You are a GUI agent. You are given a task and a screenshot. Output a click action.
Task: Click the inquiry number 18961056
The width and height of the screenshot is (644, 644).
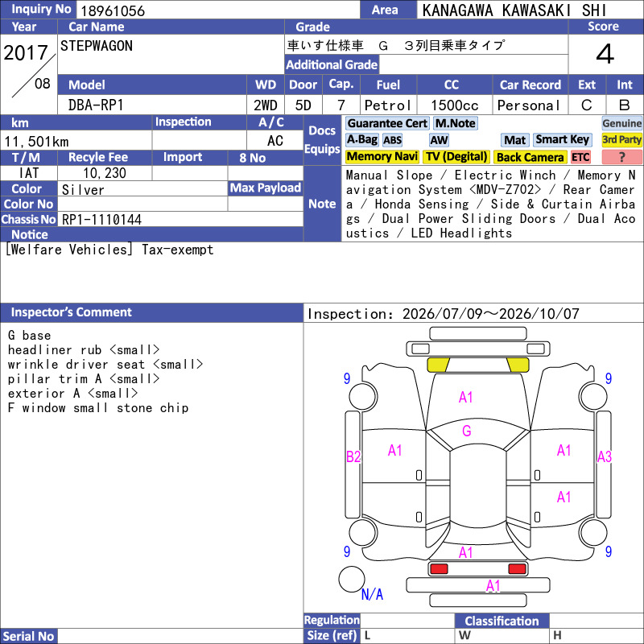click(113, 10)
